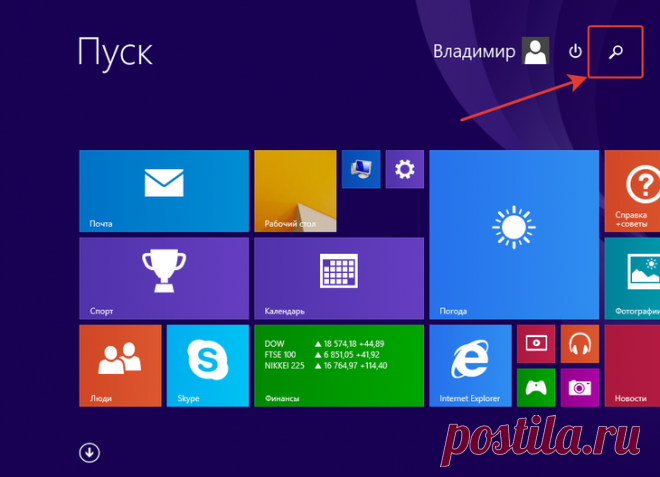This screenshot has height=477, width=660.
Task: Open the Xbox games controller tile
Action: tap(536, 387)
